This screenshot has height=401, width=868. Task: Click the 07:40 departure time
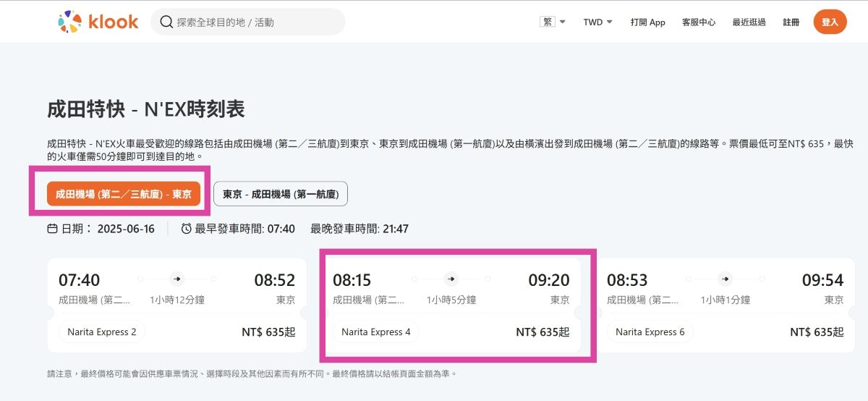tap(80, 280)
